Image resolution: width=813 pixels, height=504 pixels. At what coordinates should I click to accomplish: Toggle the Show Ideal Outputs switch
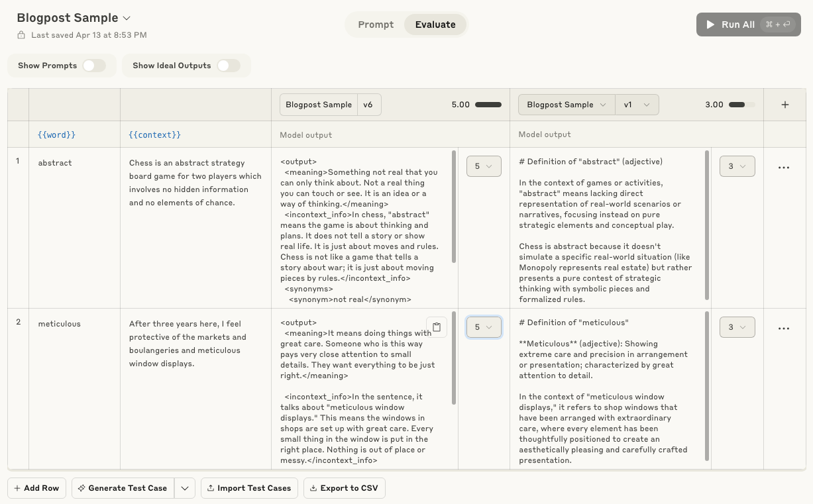(229, 66)
